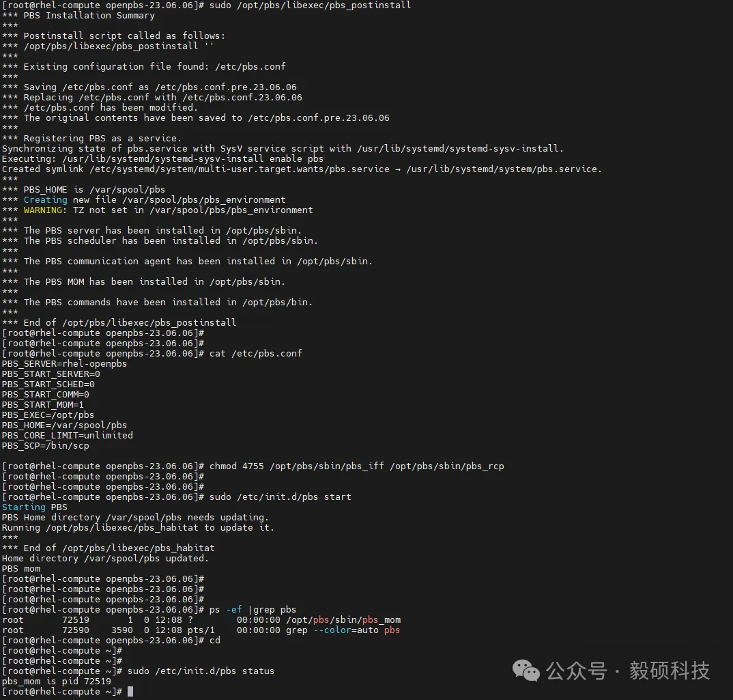733x700 pixels.
Task: Click the sudo /etc/init.d/pbs start command
Action: pyautogui.click(x=280, y=496)
